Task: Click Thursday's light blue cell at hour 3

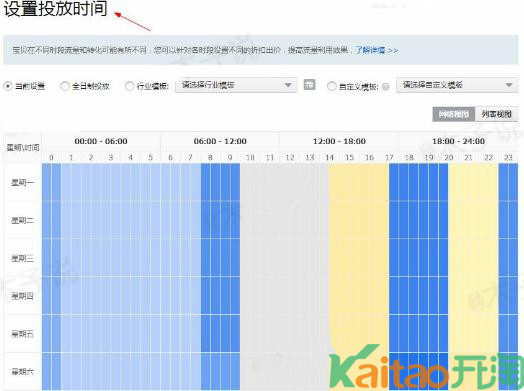Action: [x=111, y=295]
